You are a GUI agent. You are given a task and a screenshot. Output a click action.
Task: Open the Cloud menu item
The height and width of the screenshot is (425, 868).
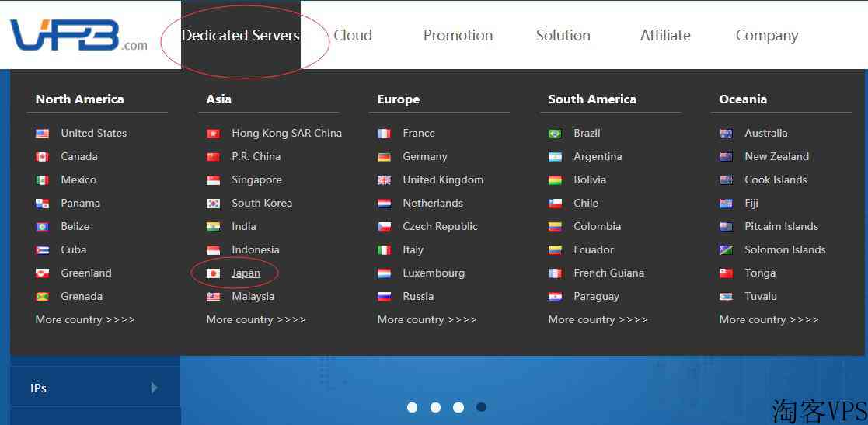pos(353,35)
